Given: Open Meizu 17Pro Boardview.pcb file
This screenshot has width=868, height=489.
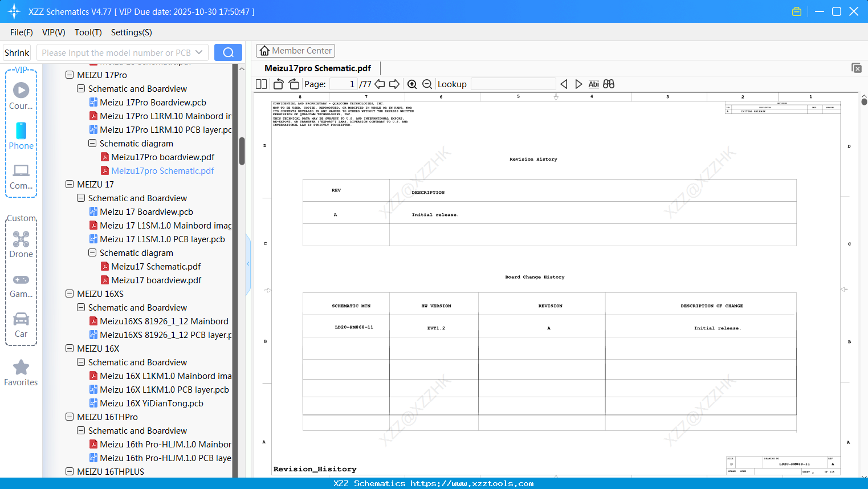Looking at the screenshot, I should (x=153, y=103).
